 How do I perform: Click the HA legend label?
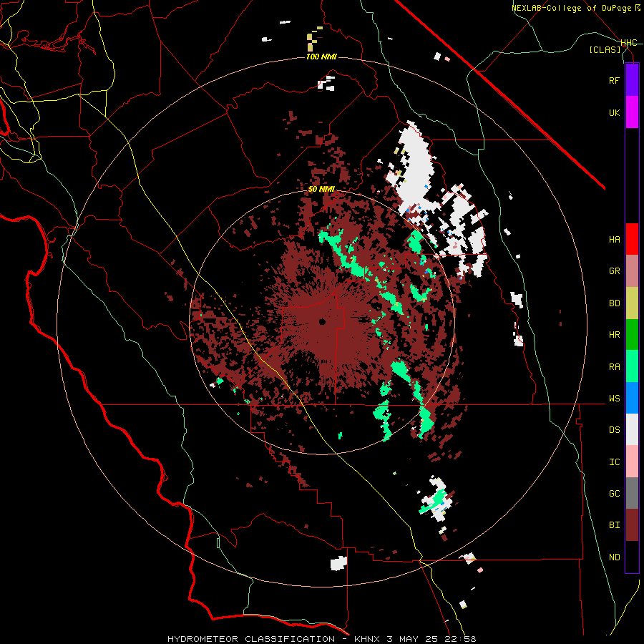[614, 240]
